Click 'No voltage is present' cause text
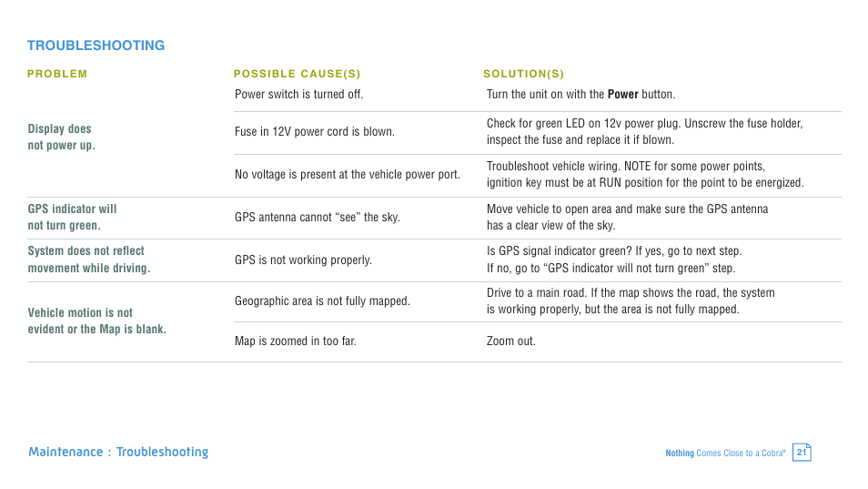This screenshot has height=489, width=868. [x=347, y=175]
